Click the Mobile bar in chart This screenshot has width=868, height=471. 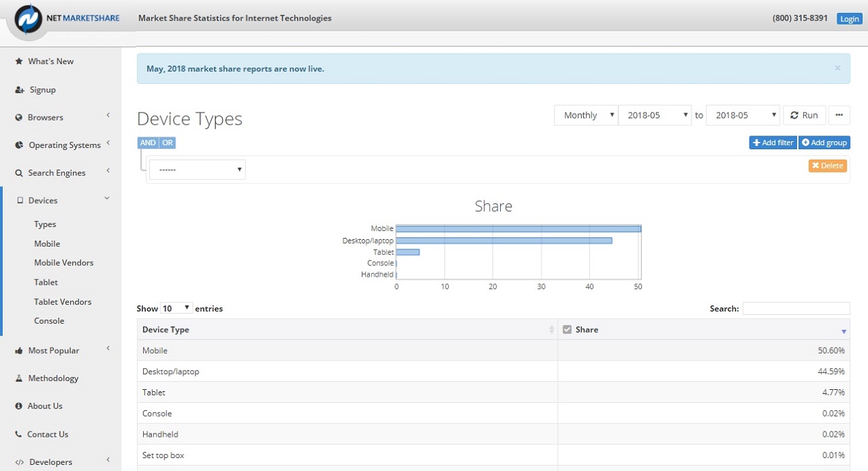click(518, 229)
